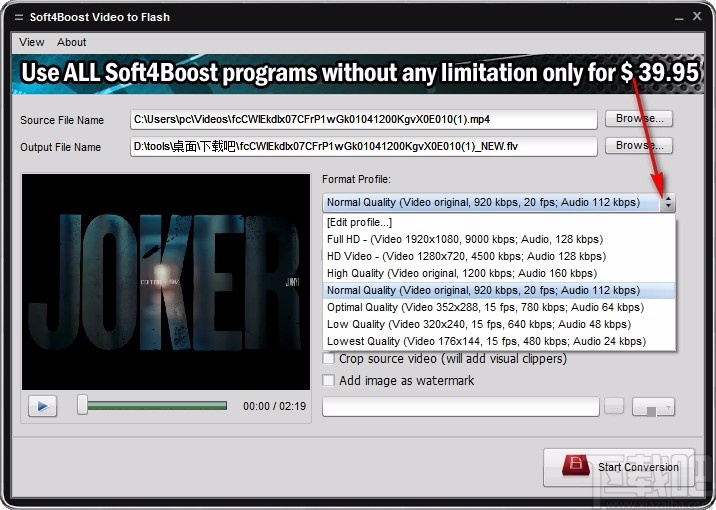Click the Joker video preview
The width and height of the screenshot is (716, 510).
click(x=166, y=282)
